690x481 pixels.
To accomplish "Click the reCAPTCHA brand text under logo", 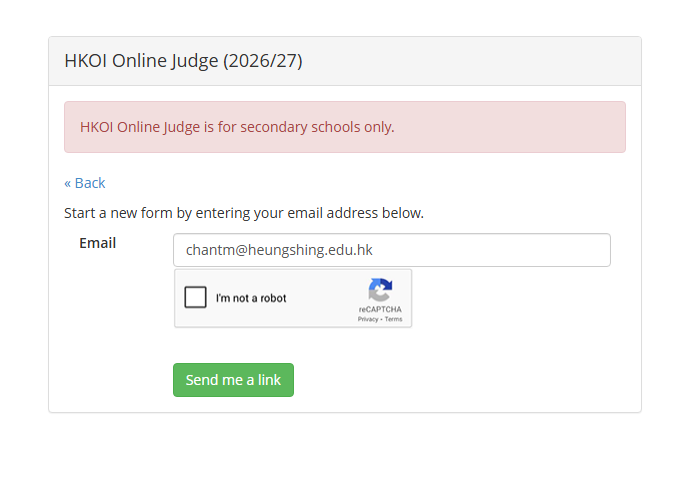I will coord(380,309).
